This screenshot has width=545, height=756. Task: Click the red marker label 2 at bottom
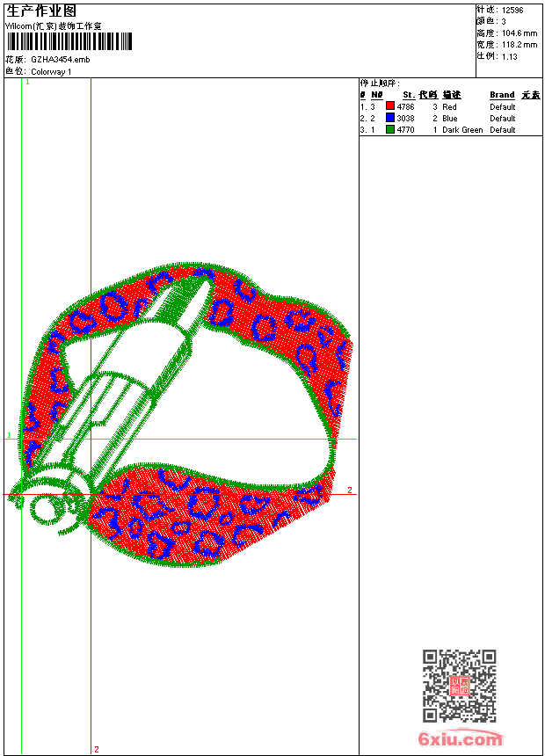tap(97, 749)
